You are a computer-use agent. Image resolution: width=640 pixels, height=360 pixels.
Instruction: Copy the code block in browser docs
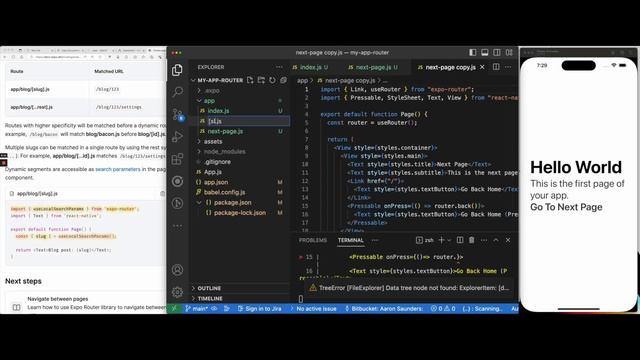[x=162, y=193]
